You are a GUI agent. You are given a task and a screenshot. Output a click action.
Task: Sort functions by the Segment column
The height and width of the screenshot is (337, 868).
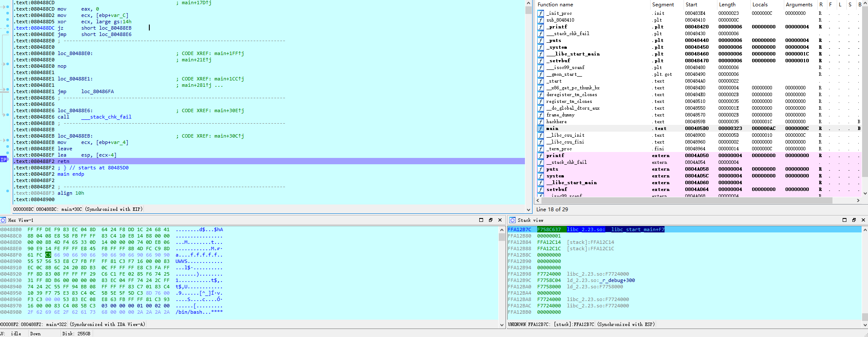pos(663,5)
